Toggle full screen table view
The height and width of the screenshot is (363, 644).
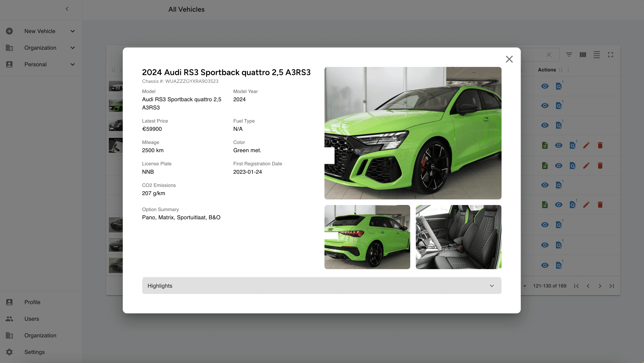pos(611,55)
